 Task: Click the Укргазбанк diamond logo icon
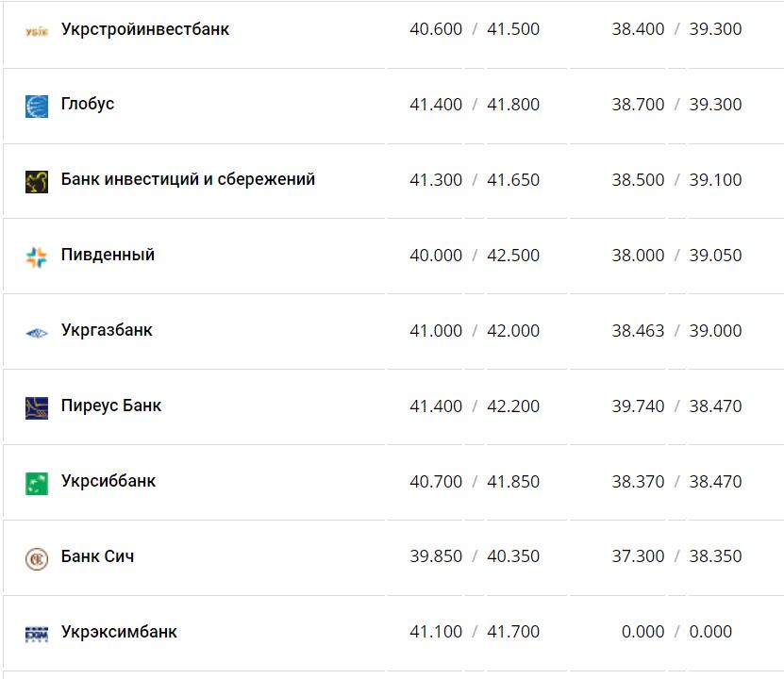click(36, 330)
